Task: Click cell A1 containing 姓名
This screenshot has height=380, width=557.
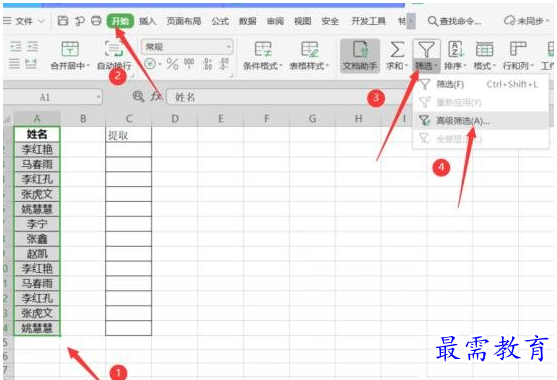Action: coord(37,134)
